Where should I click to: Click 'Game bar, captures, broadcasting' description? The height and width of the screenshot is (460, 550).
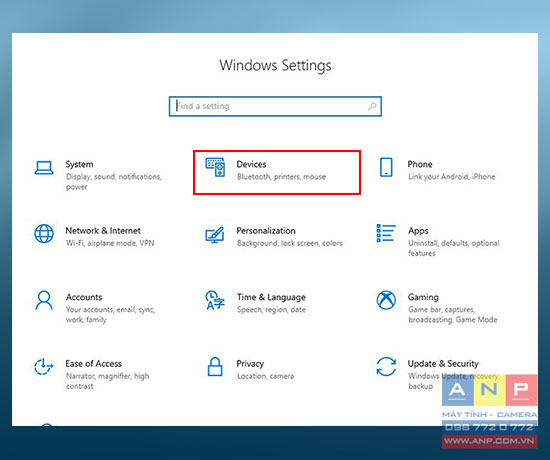pyautogui.click(x=453, y=314)
